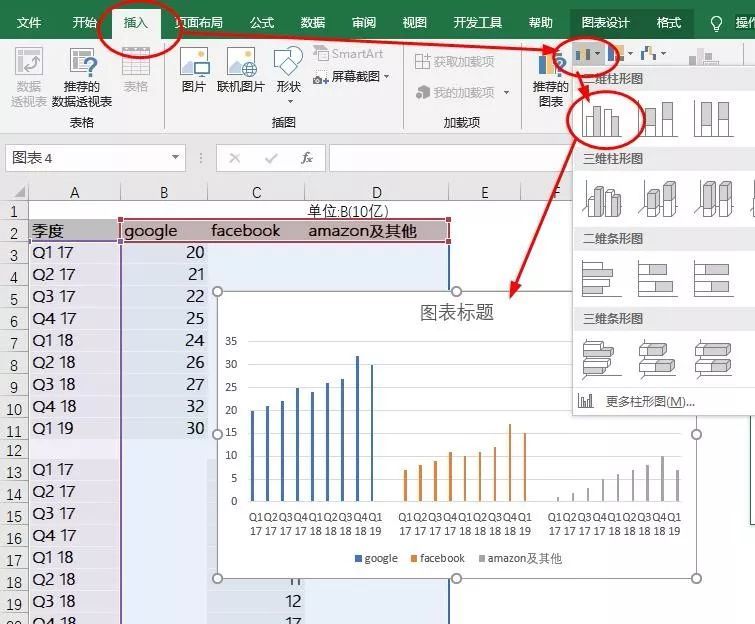Click the fx insert function icon
Screen dimensions: 755x624
307,157
